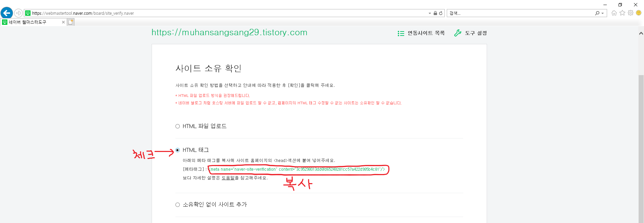Click the wrench icon beside 도구 설정
Image resolution: width=644 pixels, height=223 pixels.
tap(458, 33)
